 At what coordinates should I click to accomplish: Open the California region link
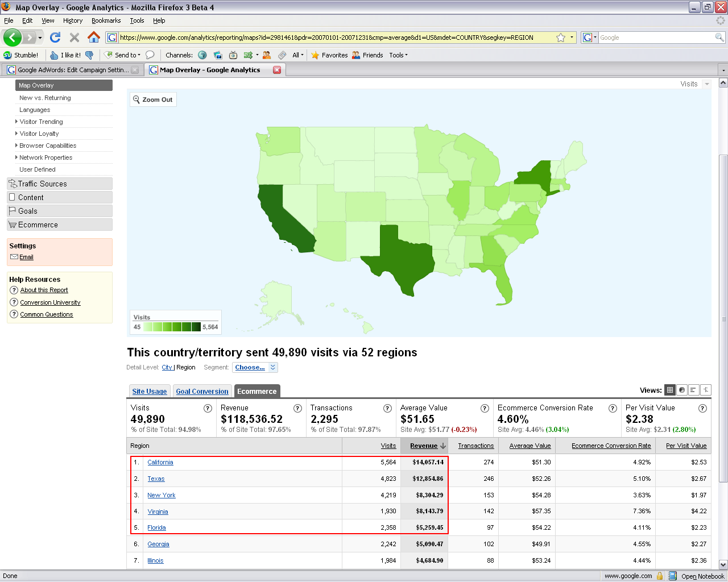tap(160, 463)
